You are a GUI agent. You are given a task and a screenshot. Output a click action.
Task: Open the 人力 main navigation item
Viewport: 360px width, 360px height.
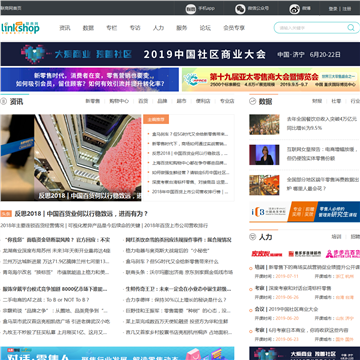pos(158,28)
